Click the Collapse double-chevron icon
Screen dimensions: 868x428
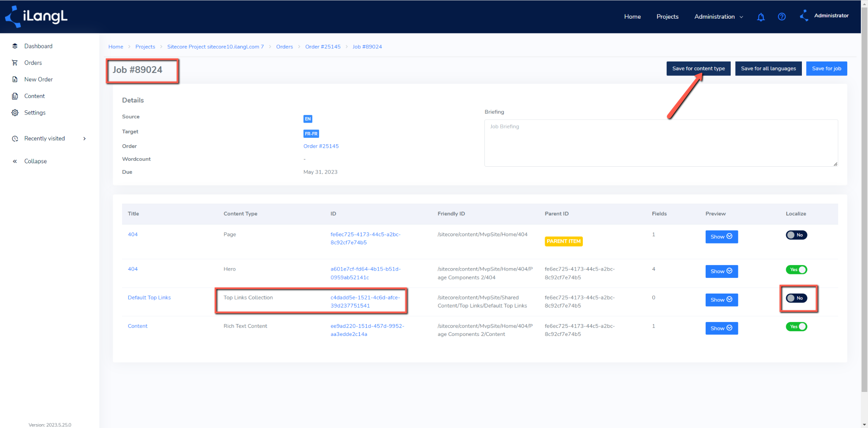coord(15,161)
